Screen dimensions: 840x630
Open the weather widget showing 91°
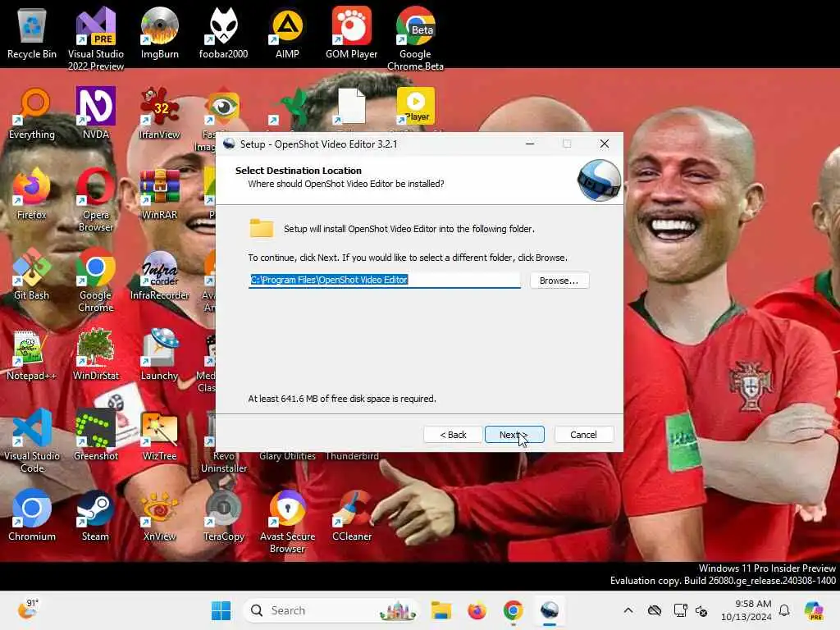coord(29,609)
